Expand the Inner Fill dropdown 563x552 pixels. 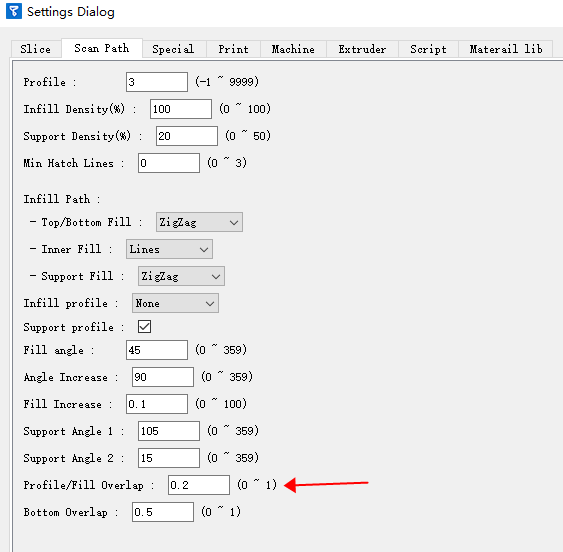coord(169,249)
